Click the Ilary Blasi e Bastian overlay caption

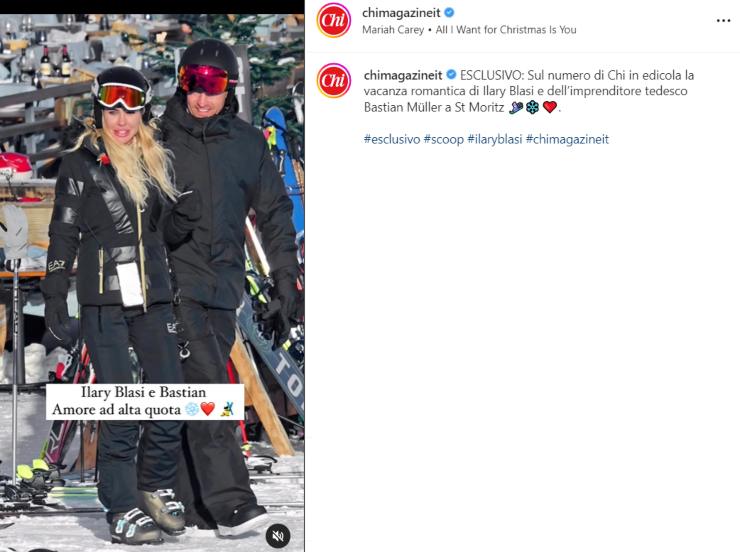coord(145,401)
